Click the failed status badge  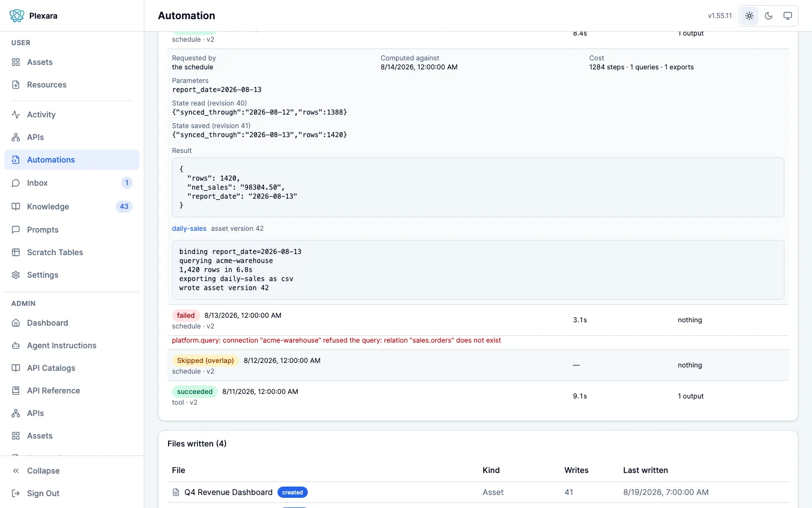point(186,316)
